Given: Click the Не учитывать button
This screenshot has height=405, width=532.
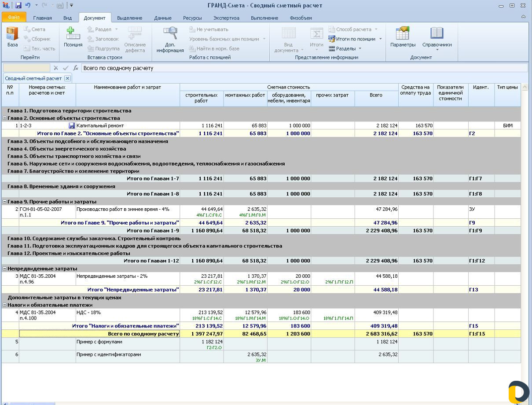Looking at the screenshot, I should pyautogui.click(x=209, y=29).
